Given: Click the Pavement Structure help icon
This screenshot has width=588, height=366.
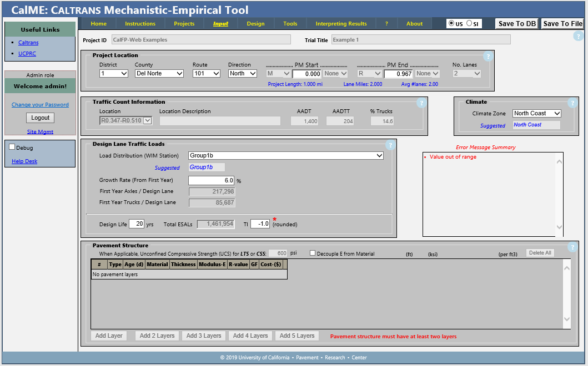Looking at the screenshot, I should pyautogui.click(x=572, y=247).
